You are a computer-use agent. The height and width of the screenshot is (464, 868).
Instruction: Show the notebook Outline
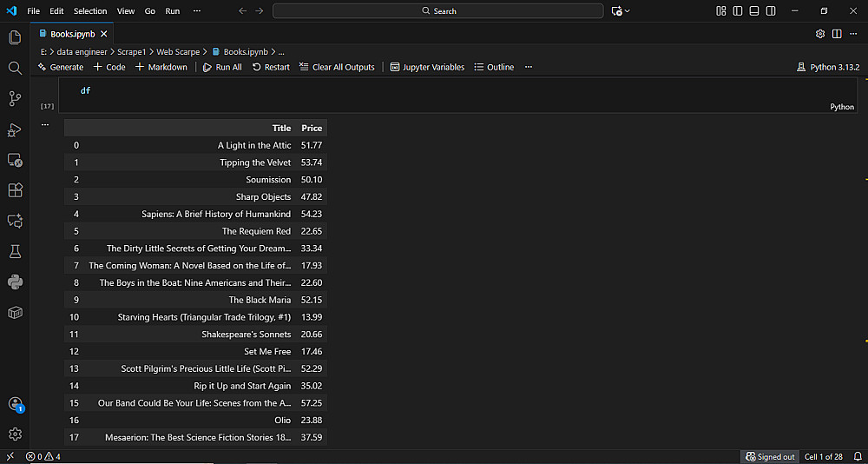point(494,67)
